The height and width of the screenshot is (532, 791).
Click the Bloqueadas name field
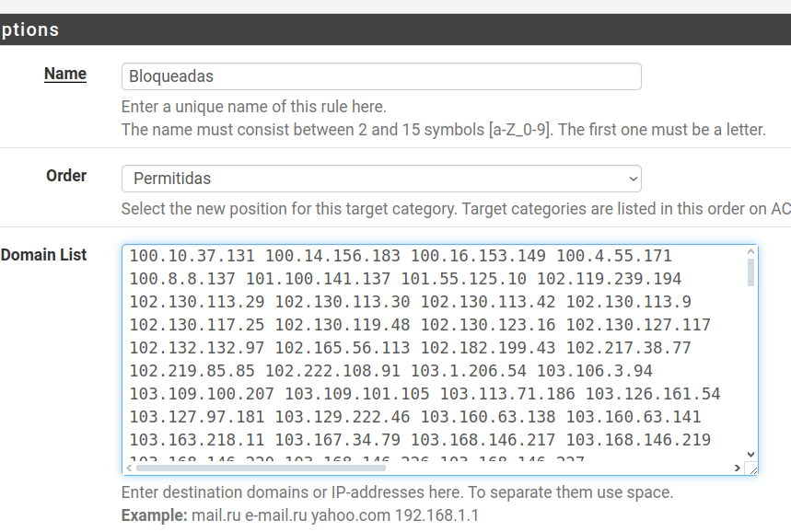tap(380, 76)
